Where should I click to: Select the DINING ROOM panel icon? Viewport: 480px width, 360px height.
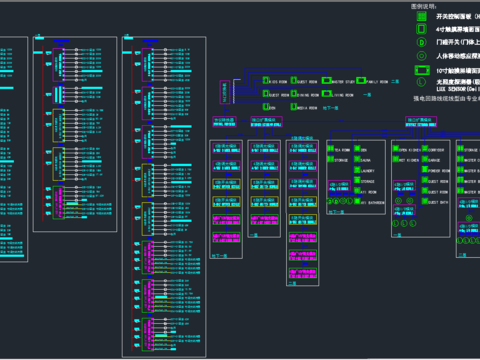[293, 94]
